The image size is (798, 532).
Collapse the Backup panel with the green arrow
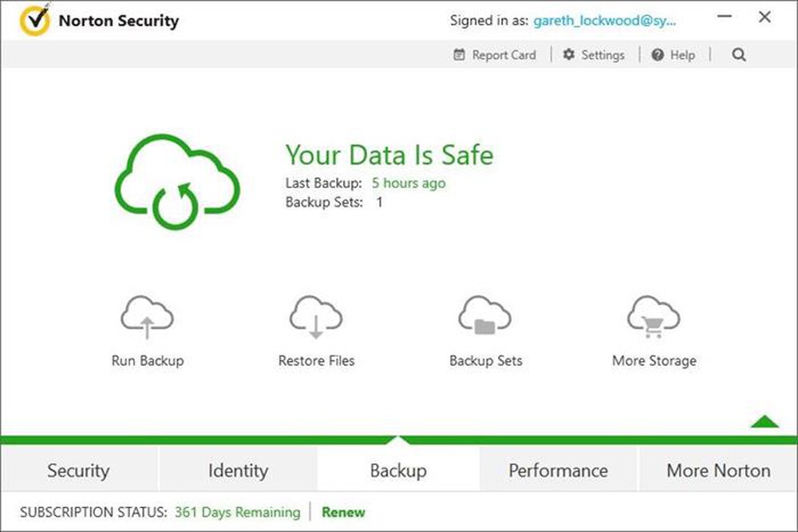pyautogui.click(x=763, y=423)
